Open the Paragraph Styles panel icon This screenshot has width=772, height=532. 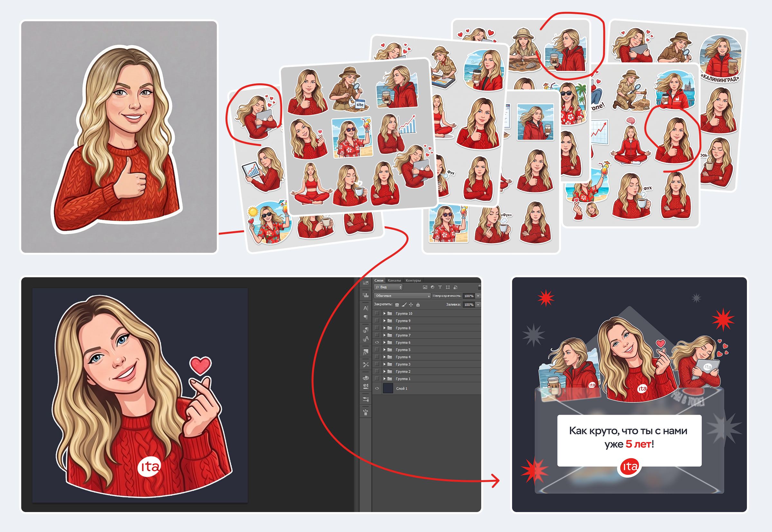click(x=366, y=330)
